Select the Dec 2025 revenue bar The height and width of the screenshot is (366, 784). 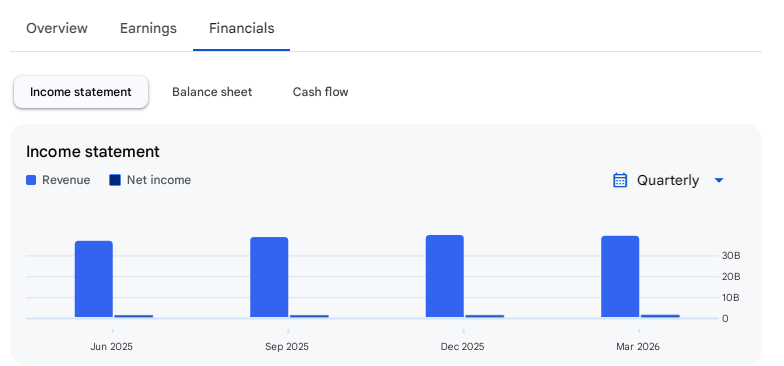(x=444, y=276)
